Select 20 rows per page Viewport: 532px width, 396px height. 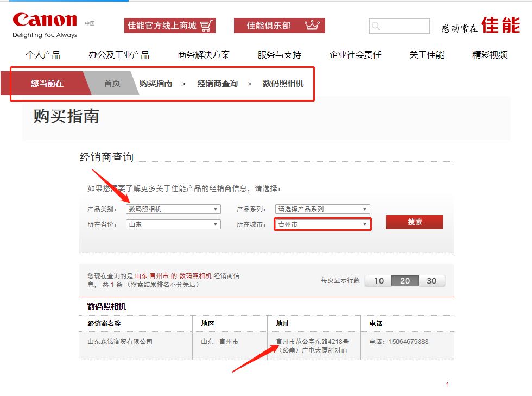405,281
